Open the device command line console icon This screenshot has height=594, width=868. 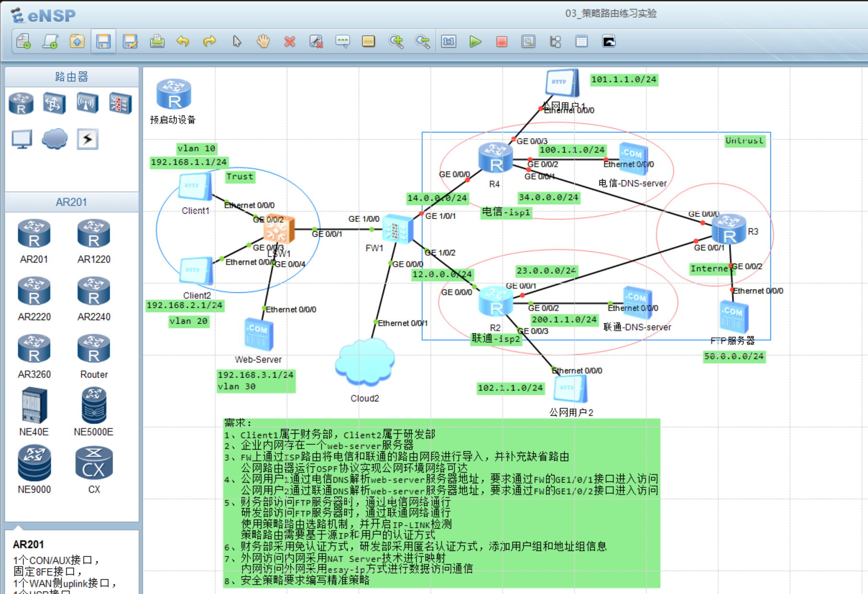608,42
